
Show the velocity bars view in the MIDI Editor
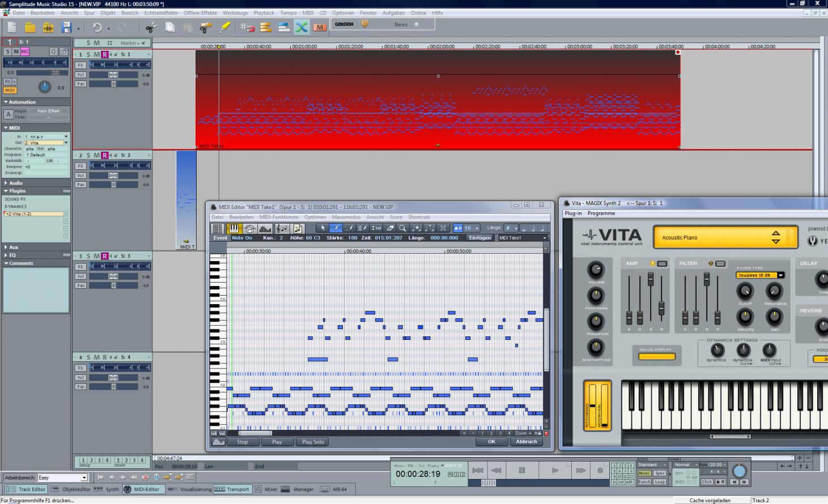[265, 228]
